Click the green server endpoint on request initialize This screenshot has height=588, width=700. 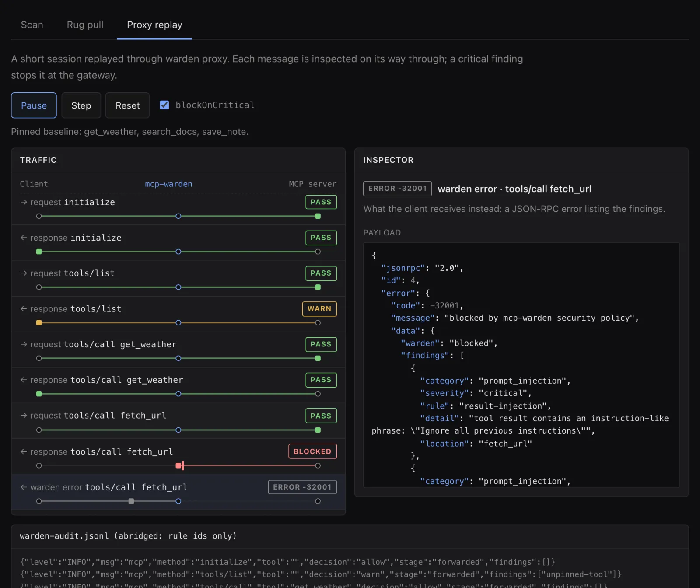[318, 216]
